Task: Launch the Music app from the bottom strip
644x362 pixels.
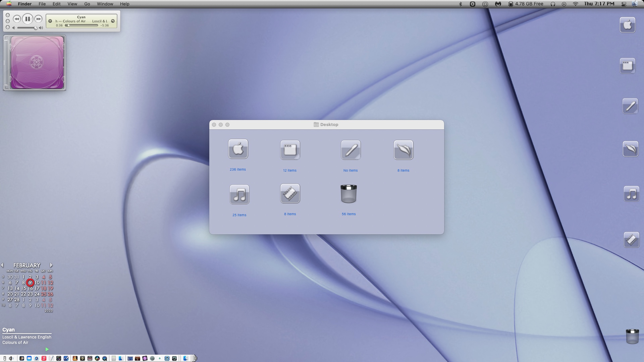Action: 44,358
